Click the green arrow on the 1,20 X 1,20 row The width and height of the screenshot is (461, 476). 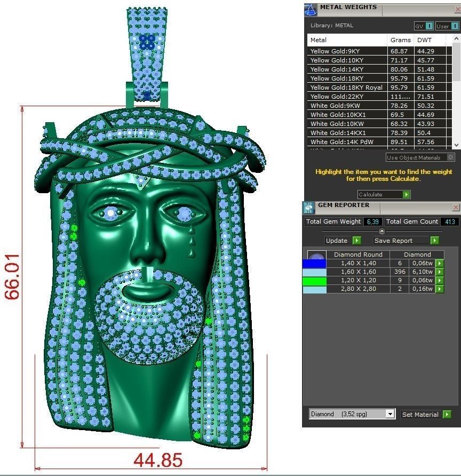pyautogui.click(x=439, y=280)
